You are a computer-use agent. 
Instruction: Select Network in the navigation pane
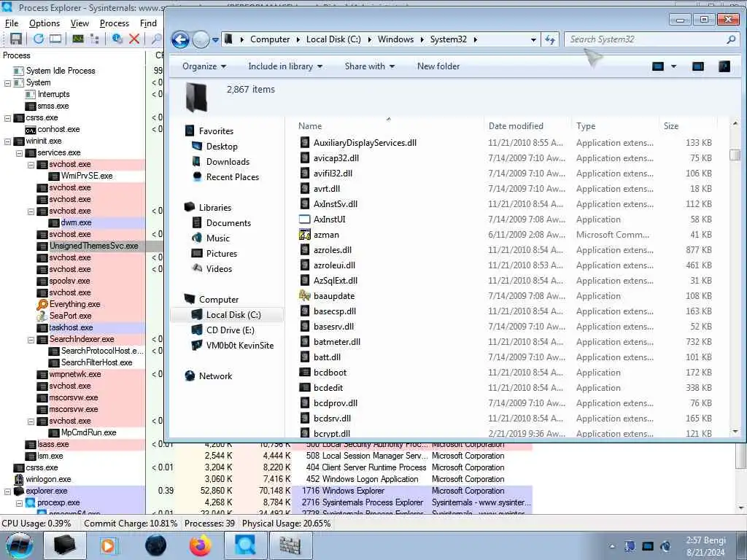pyautogui.click(x=215, y=376)
